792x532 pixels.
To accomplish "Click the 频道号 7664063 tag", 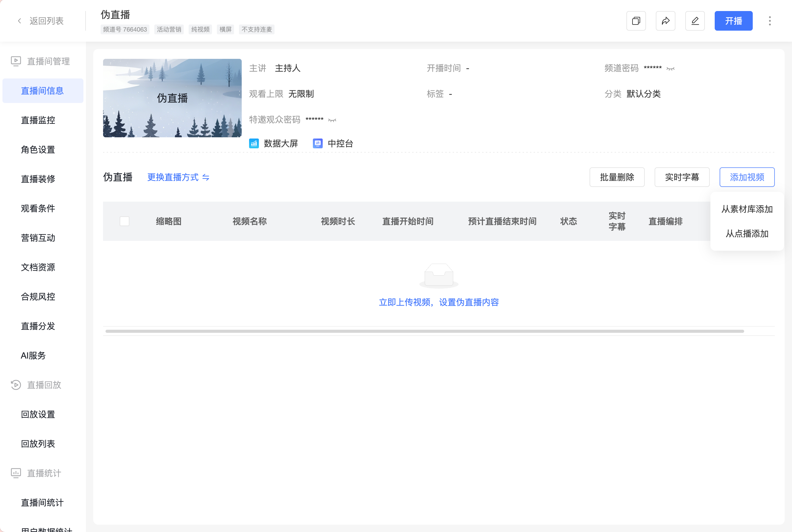I will coord(125,29).
